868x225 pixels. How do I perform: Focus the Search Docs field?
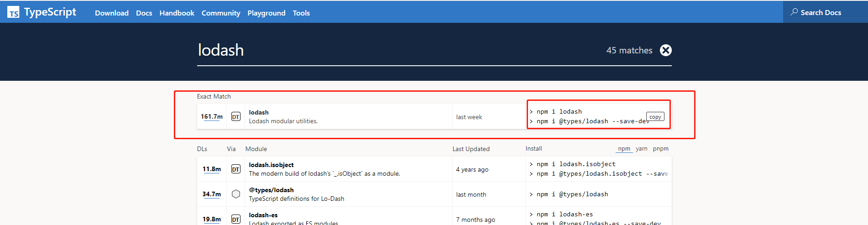tap(825, 12)
